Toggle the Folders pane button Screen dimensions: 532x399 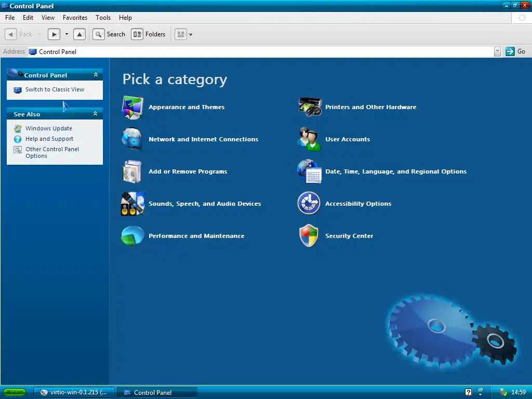pos(148,34)
